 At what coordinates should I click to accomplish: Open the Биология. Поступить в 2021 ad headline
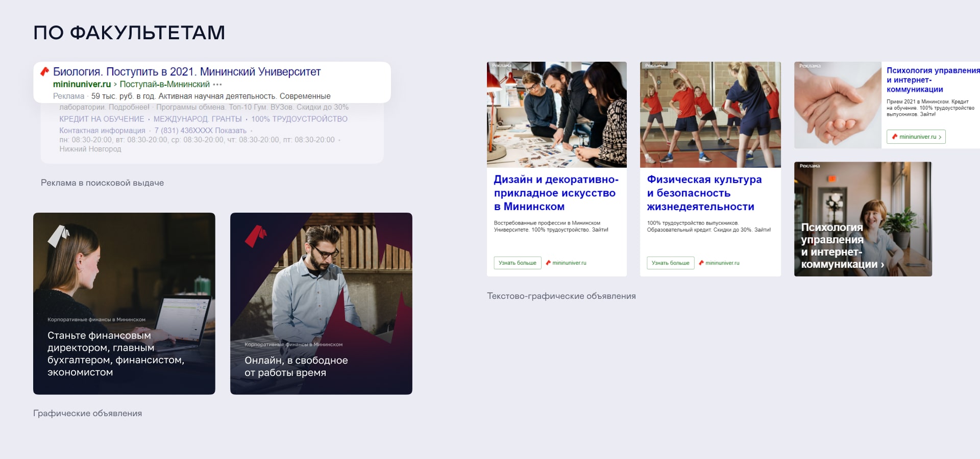pos(187,72)
